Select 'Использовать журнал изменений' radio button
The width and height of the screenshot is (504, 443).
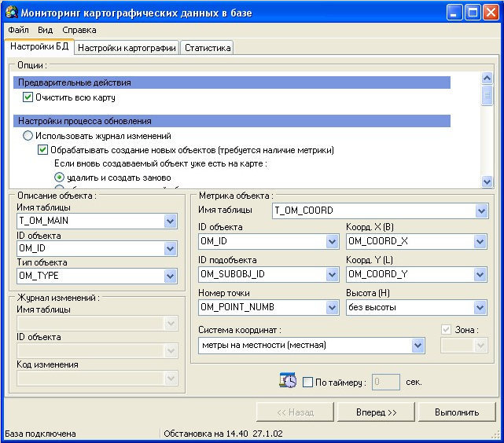click(x=28, y=136)
